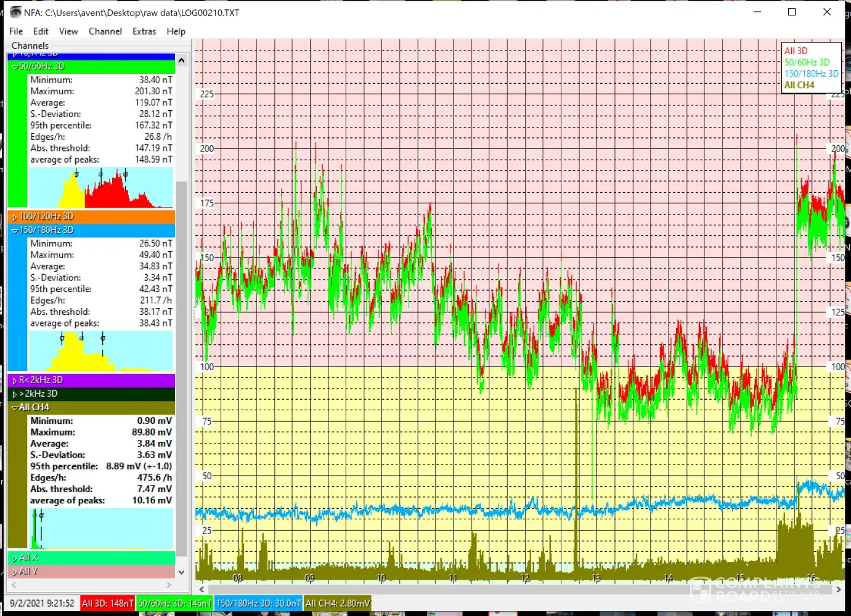Click status bar entry '50/60Hz 3D: 145nT'
The height and width of the screenshot is (616, 851).
pos(175,604)
